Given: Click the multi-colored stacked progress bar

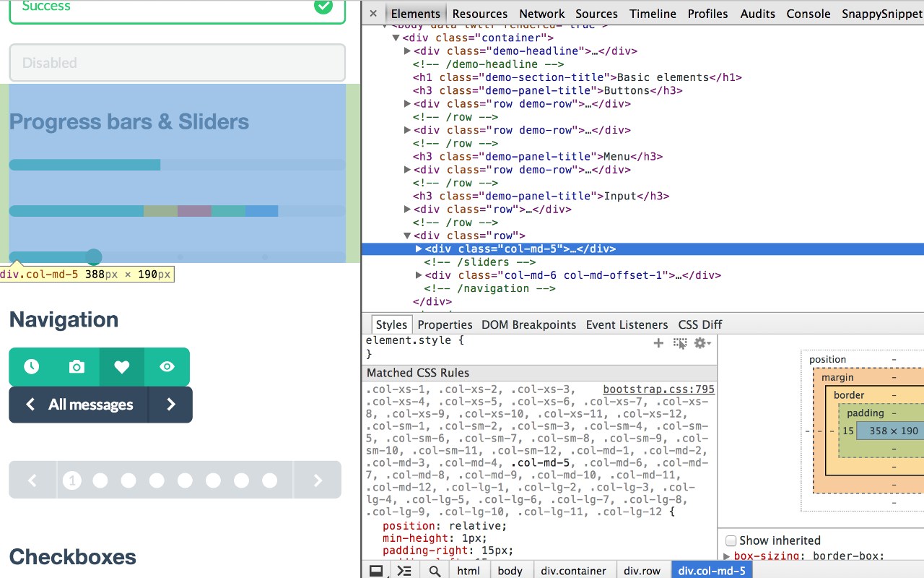Looking at the screenshot, I should click(177, 211).
